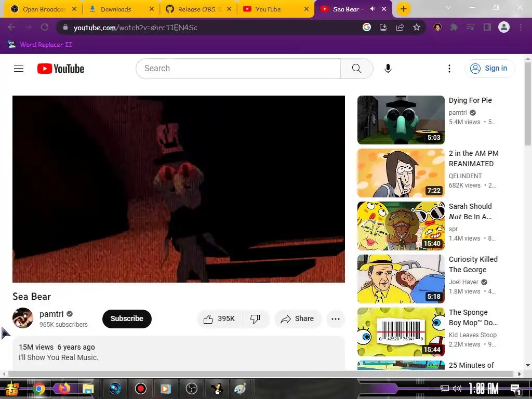Close the Downloads tab

[152, 9]
